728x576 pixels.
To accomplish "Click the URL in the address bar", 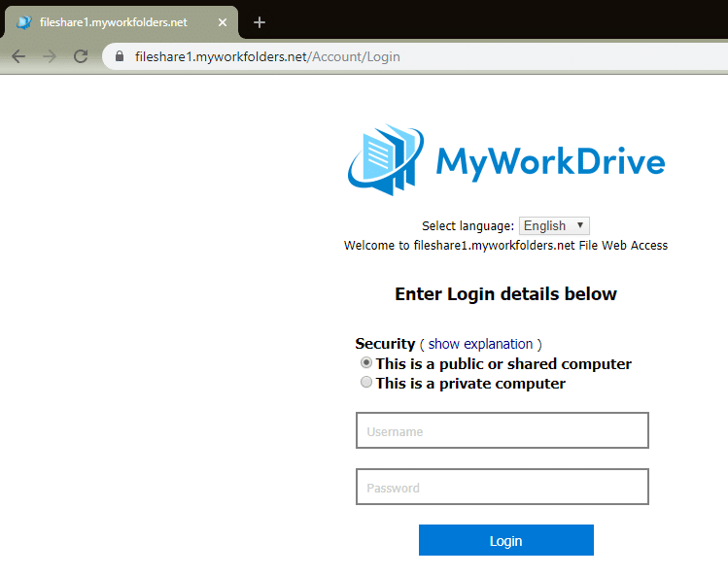I will [267, 56].
